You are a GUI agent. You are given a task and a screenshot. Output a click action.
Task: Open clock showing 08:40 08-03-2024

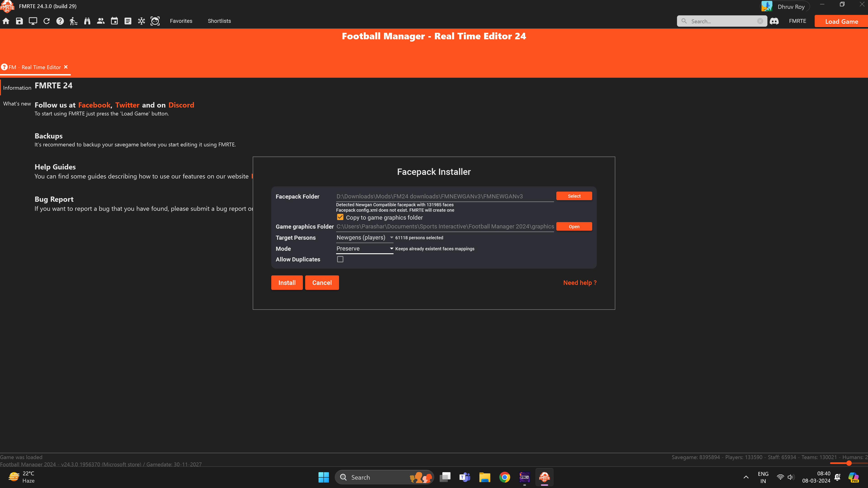coord(816,477)
